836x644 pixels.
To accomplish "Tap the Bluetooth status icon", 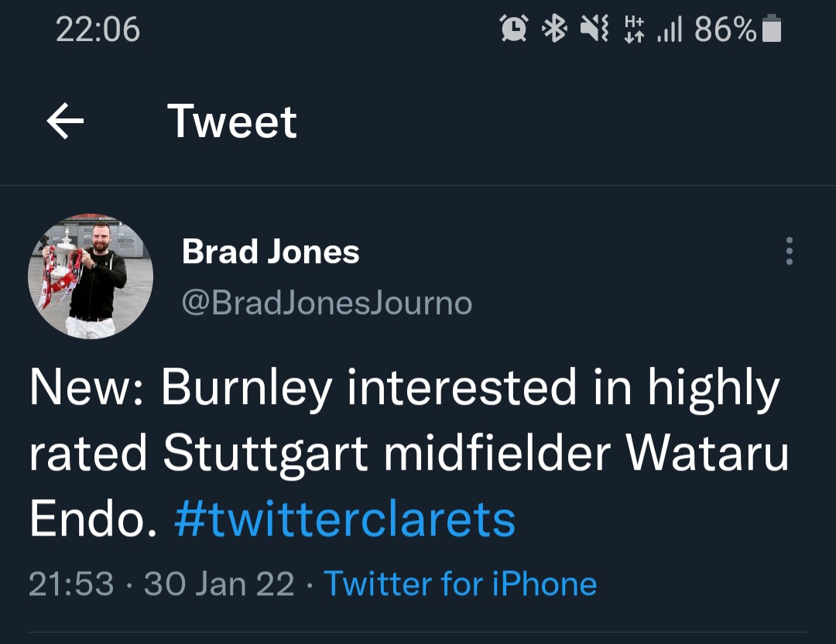I will pos(553,29).
